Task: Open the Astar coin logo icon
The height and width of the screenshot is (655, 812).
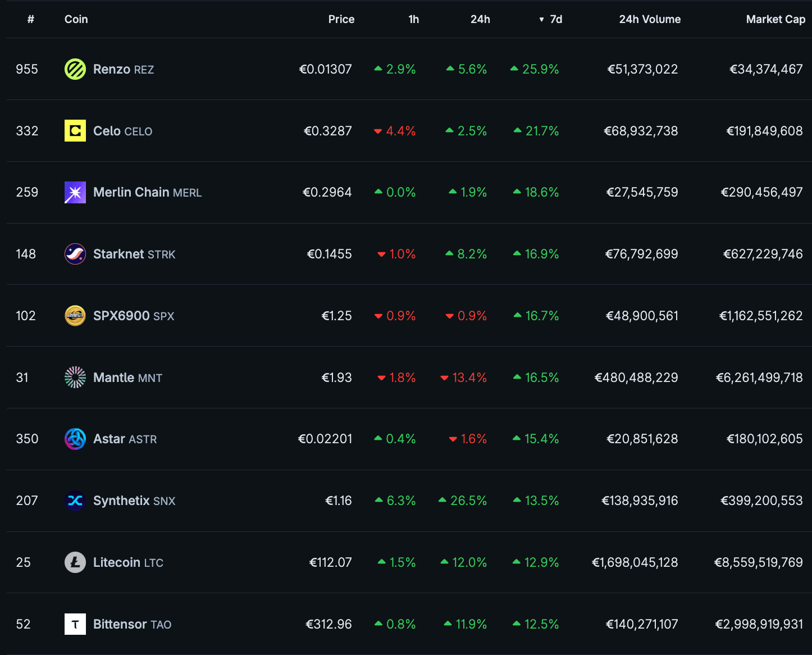Action: [75, 439]
